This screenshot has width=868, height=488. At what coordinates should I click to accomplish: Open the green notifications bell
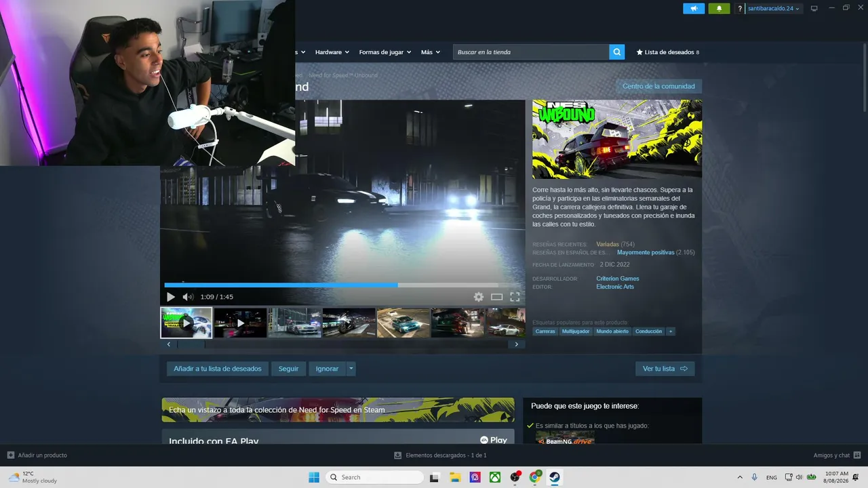(x=719, y=8)
